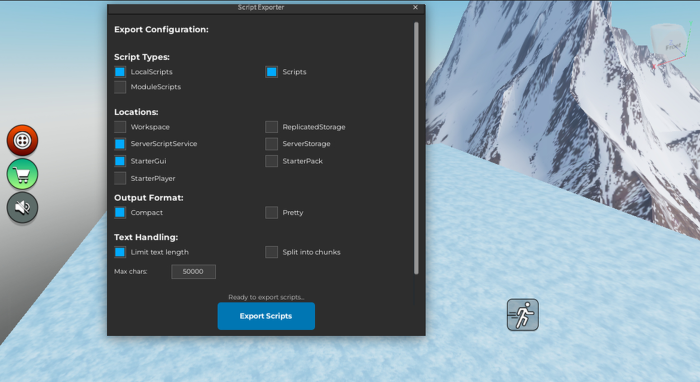The width and height of the screenshot is (700, 382).
Task: Click the 'Ready to export scripts...' status text
Action: [x=266, y=297]
